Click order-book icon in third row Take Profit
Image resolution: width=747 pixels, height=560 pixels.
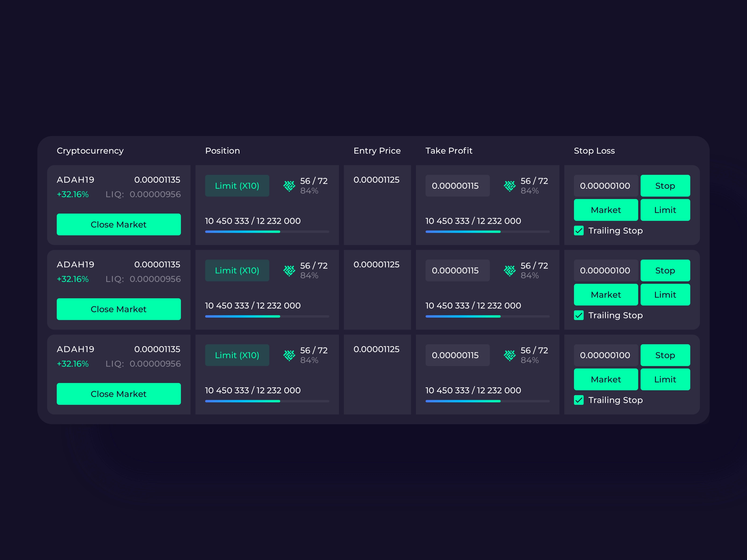point(510,355)
